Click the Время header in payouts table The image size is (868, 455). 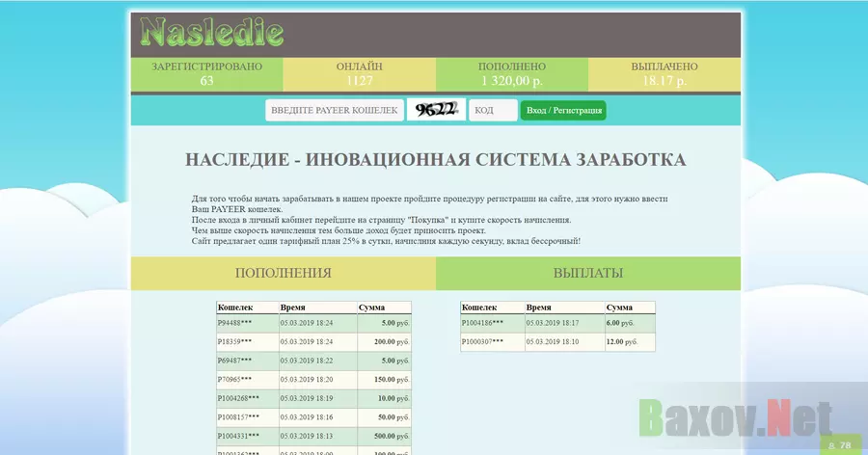point(564,308)
